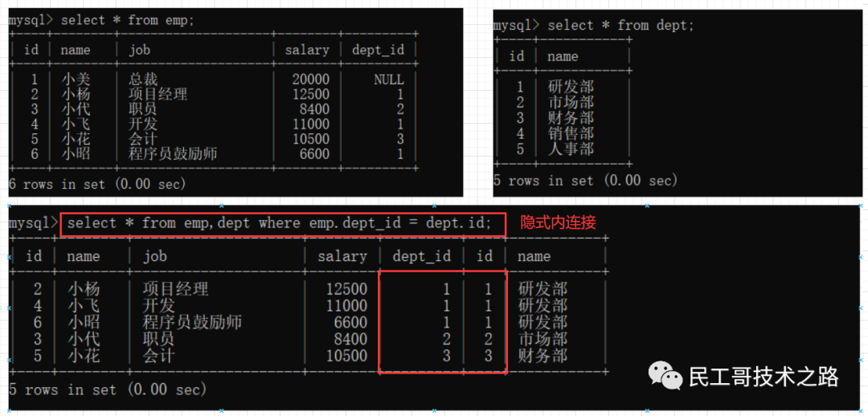Select "市场部" in the join result
This screenshot has height=416, width=868.
[543, 339]
